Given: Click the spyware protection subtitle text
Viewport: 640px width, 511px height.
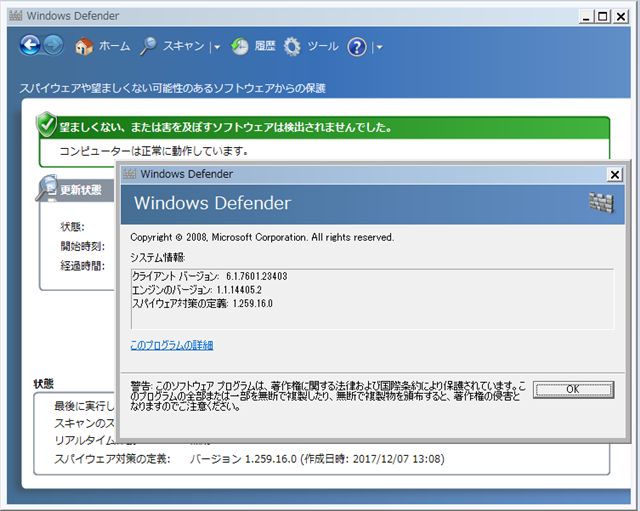Looking at the screenshot, I should [x=172, y=88].
